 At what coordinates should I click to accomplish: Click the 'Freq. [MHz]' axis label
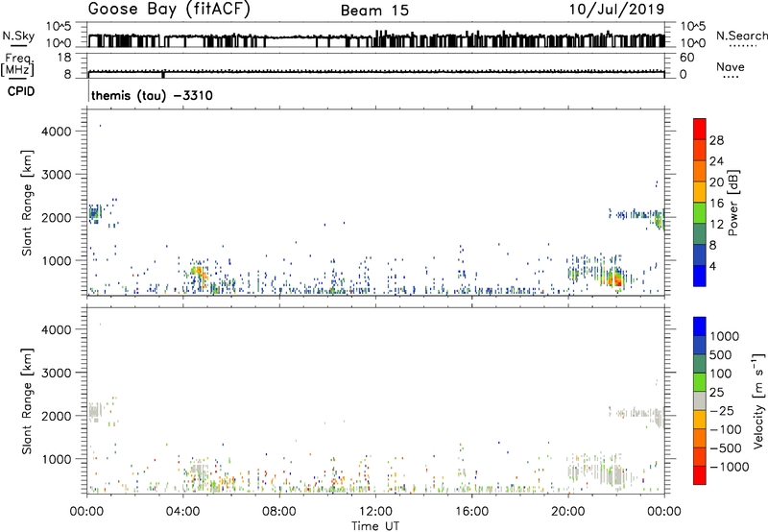click(x=18, y=64)
